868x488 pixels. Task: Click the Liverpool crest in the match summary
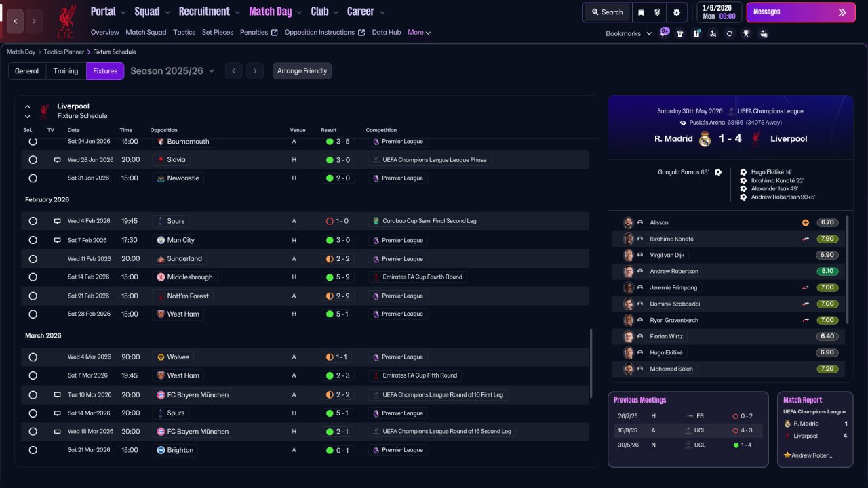(756, 139)
